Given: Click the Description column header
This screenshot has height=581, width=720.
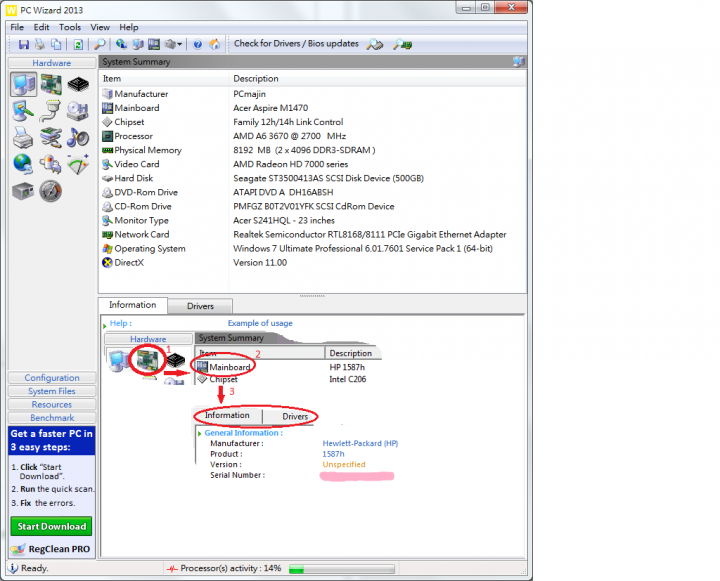Looking at the screenshot, I should [x=377, y=79].
